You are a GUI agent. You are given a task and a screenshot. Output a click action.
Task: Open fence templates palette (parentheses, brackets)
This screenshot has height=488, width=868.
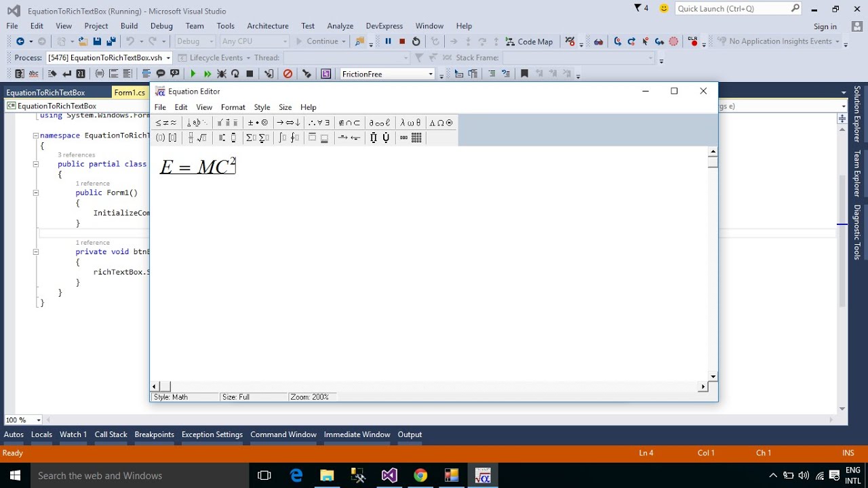click(166, 138)
